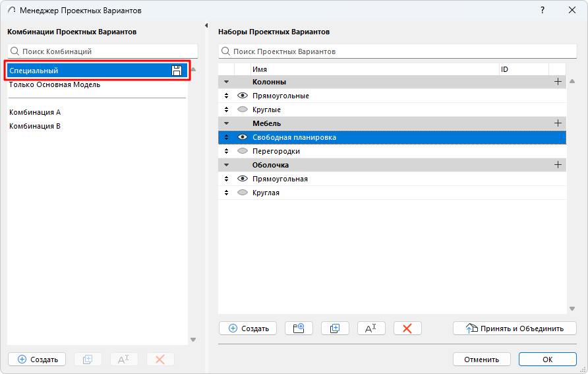
Task: Rename the selected design option
Action: (x=371, y=328)
